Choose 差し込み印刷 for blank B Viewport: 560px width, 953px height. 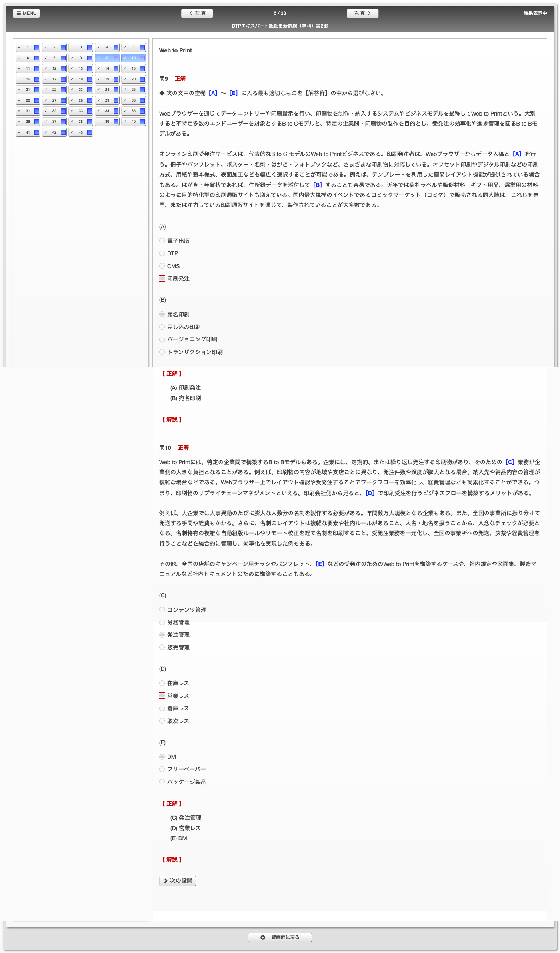162,327
